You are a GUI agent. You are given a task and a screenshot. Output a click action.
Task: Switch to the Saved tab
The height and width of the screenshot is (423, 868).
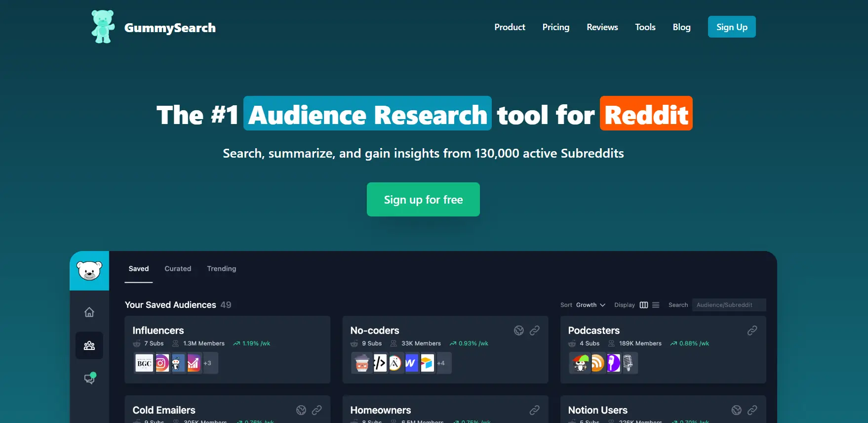(x=138, y=269)
